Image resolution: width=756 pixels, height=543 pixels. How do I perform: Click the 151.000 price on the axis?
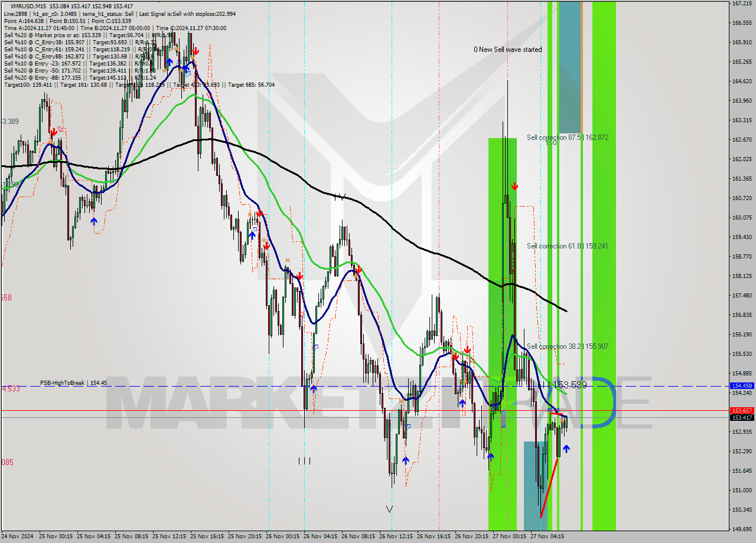click(x=741, y=490)
